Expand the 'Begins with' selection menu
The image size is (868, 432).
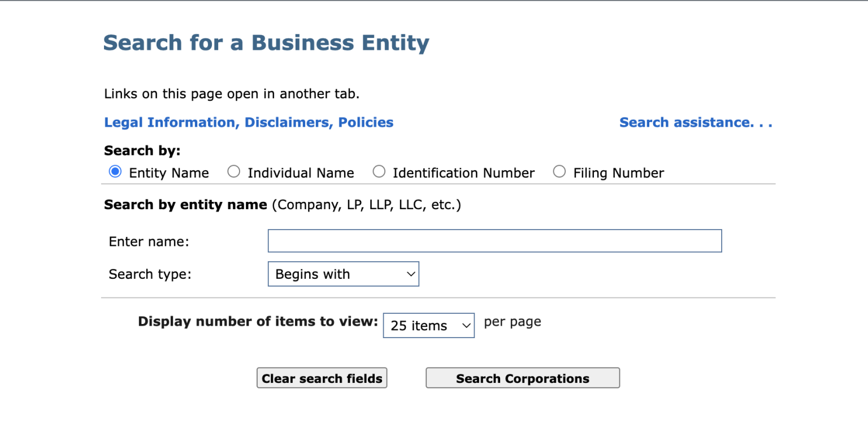tap(342, 274)
